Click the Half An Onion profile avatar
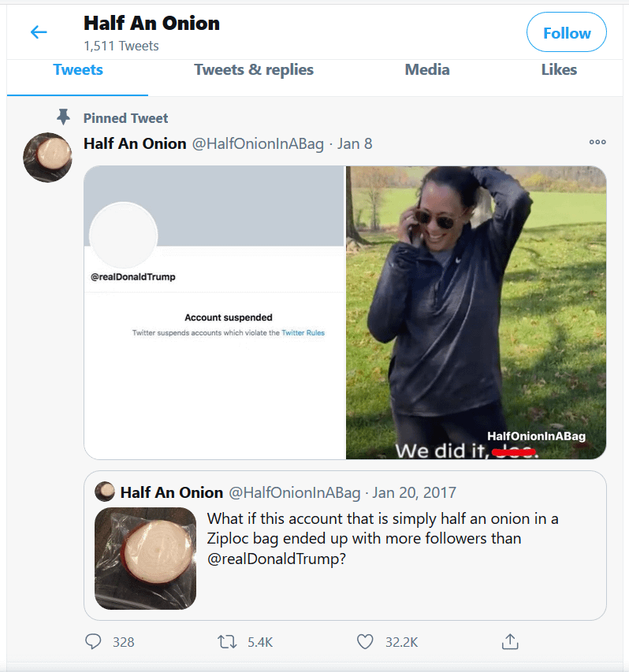Viewport: 629px width, 672px height. click(47, 158)
